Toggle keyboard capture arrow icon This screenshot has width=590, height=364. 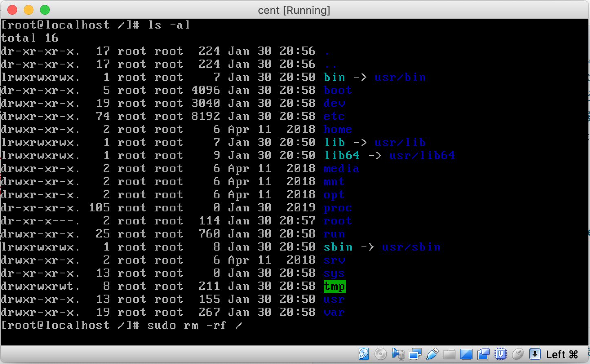[535, 354]
